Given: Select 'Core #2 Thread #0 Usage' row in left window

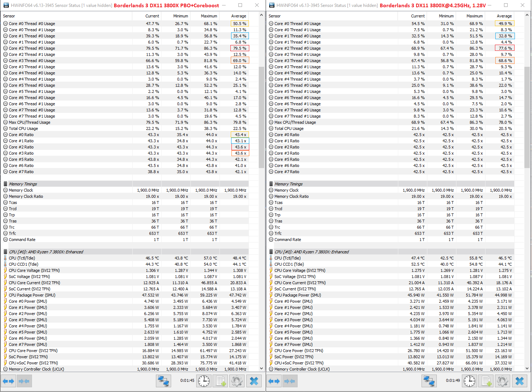Looking at the screenshot, I should [125, 48].
